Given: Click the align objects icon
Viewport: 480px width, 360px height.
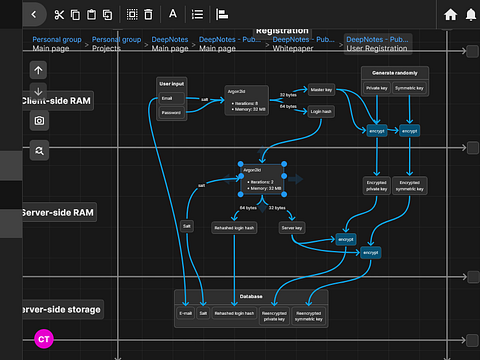Looking at the screenshot, I should [x=222, y=15].
